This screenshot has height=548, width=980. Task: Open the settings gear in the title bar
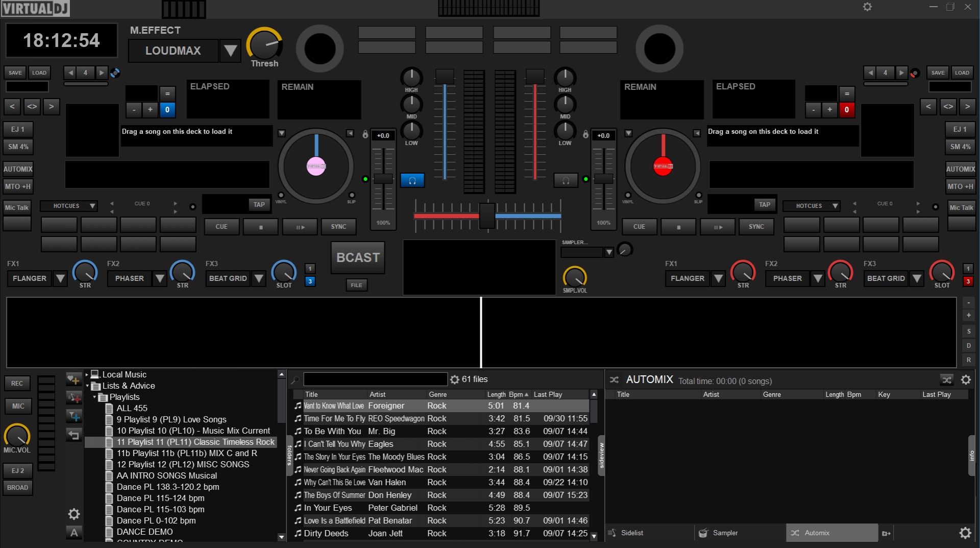(x=867, y=7)
